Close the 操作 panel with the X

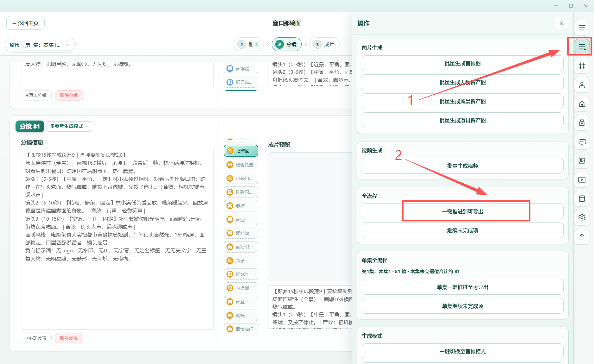pyautogui.click(x=561, y=24)
